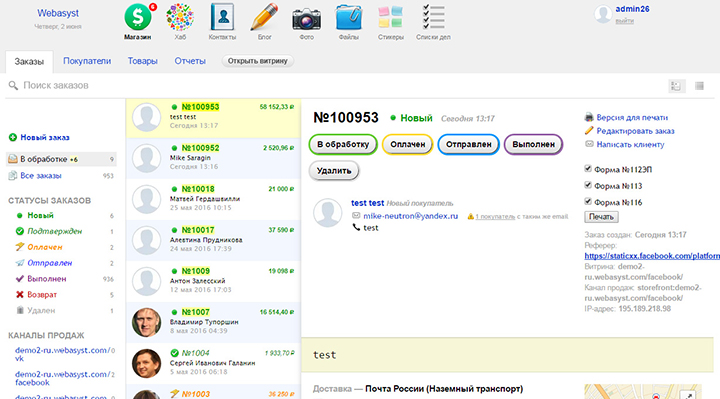Open the Написать клиенту link
Viewport: 720px width, 399px height.
point(630,144)
